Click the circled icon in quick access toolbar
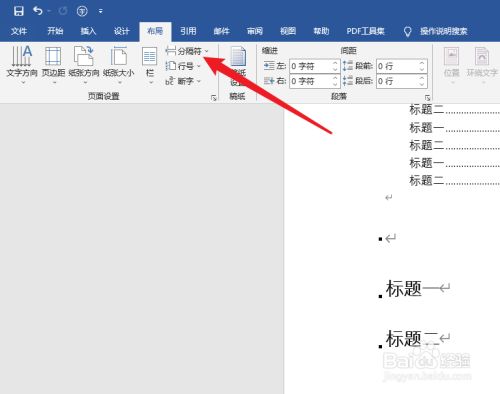Screen dimensions: 500x394 [x=82, y=11]
